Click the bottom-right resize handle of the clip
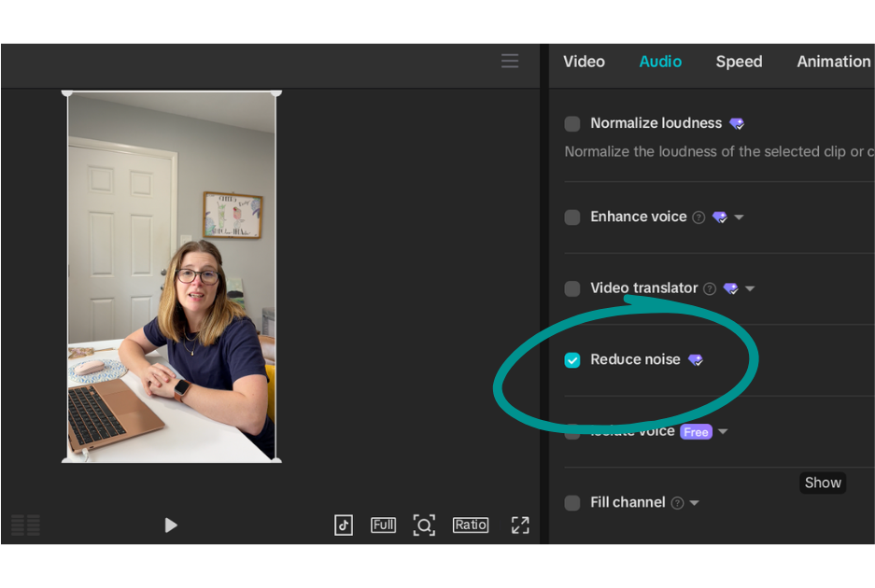This screenshot has width=875, height=588. click(275, 460)
